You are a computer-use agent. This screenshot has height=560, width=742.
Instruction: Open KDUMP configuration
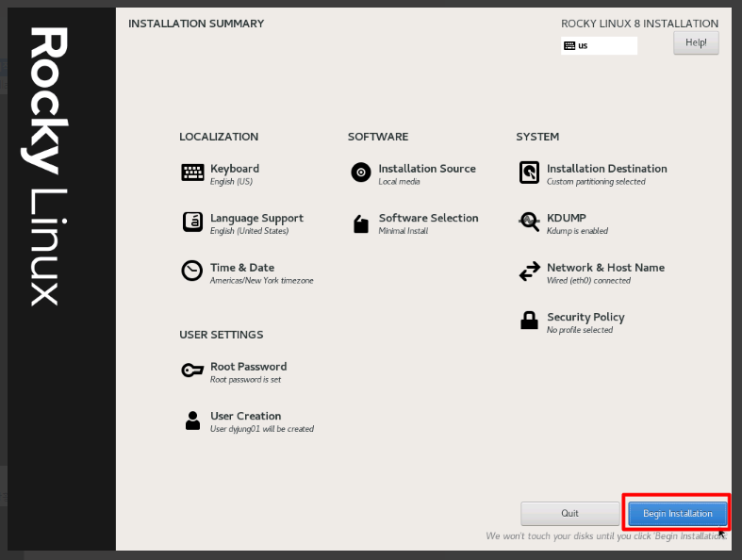[x=567, y=218]
